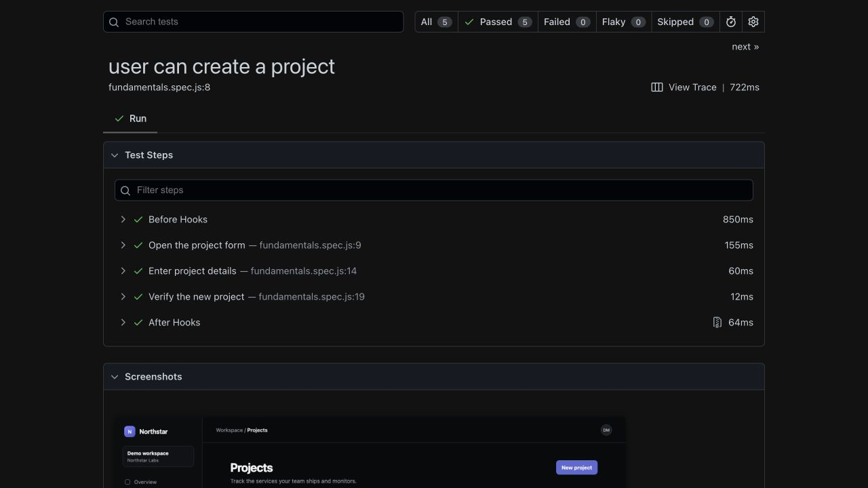
Task: Click New project button in screenshot thumbnail
Action: coord(576,468)
